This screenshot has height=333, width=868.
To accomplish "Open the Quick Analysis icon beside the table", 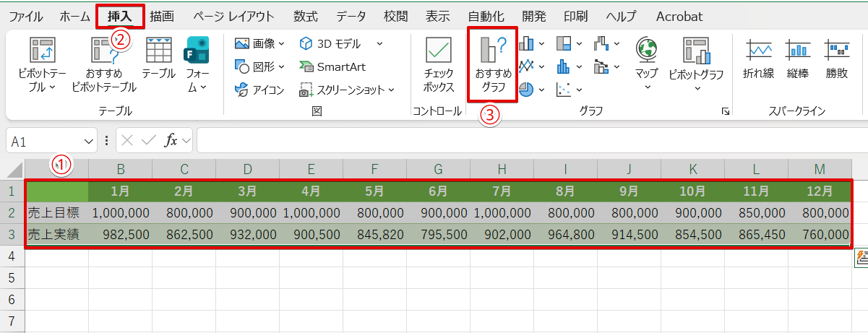I will point(861,258).
